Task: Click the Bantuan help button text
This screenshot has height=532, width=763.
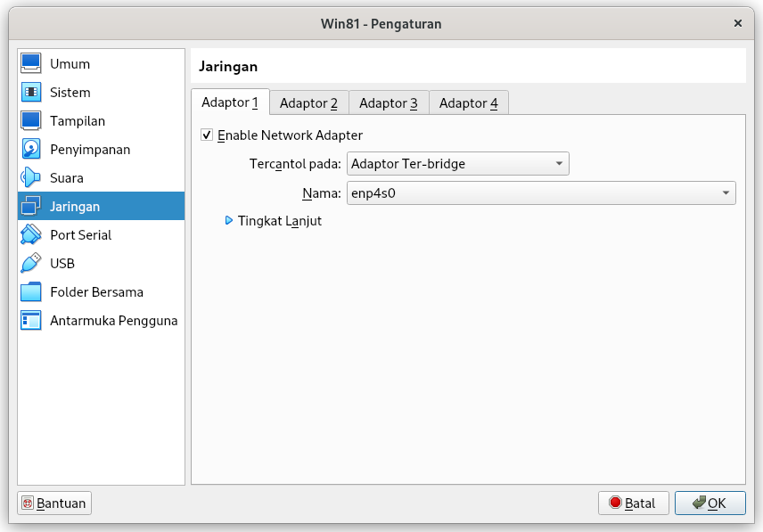Action: point(62,503)
